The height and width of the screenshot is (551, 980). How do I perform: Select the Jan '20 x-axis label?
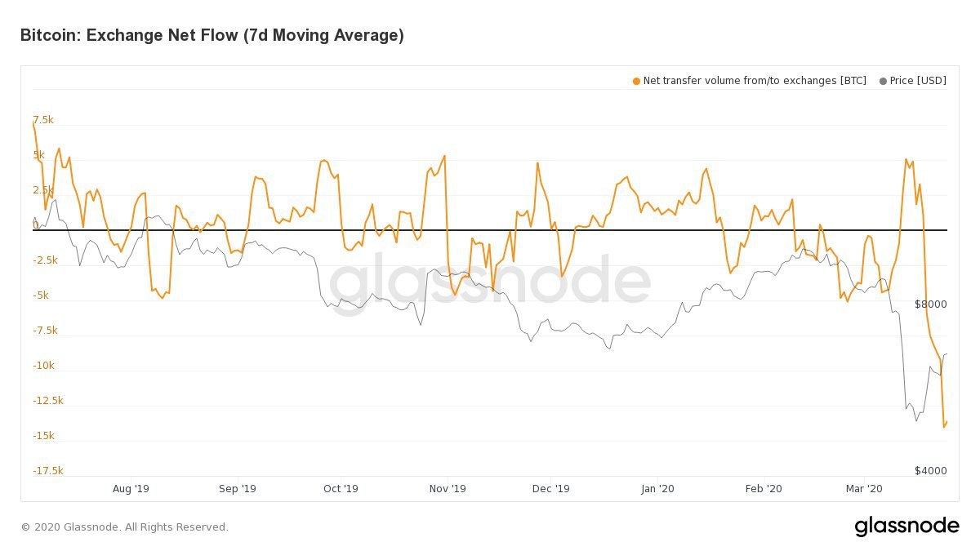pos(657,489)
